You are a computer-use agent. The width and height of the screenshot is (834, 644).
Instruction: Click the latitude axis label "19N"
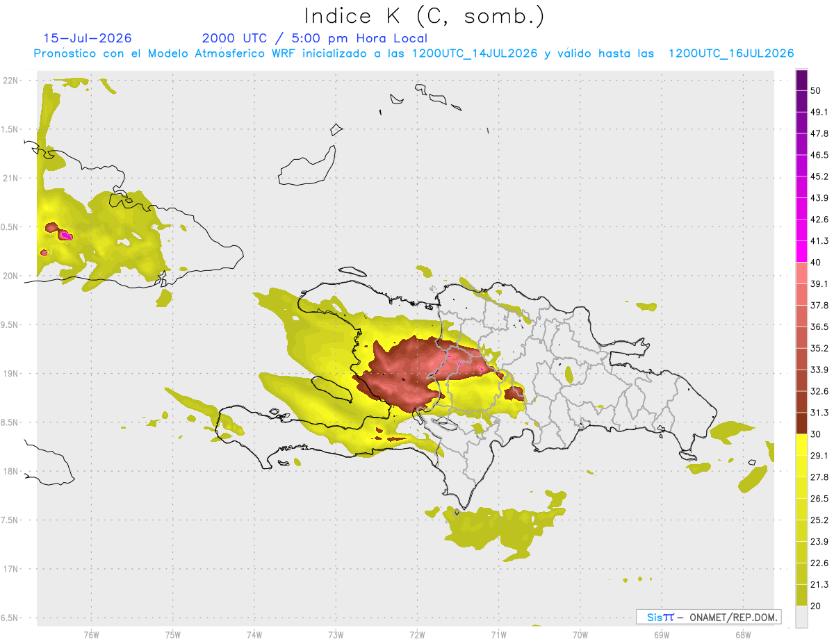coord(12,373)
